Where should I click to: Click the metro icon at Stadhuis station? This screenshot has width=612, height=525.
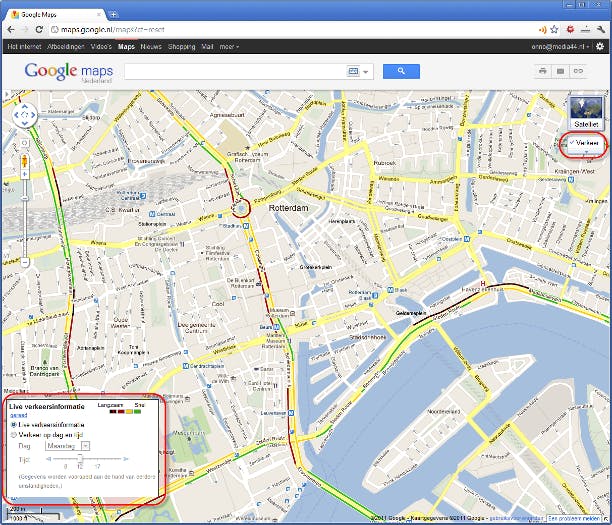pyautogui.click(x=246, y=226)
